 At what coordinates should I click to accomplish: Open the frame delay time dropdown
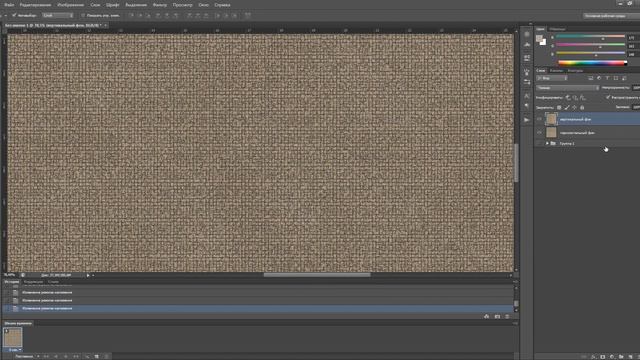(14, 350)
